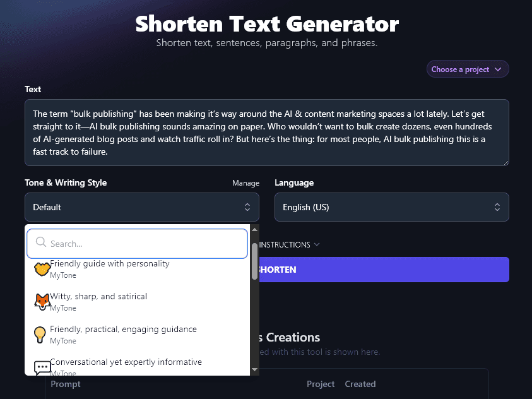
Task: Click the Text area containing bulk publishing paragraph
Action: click(266, 132)
